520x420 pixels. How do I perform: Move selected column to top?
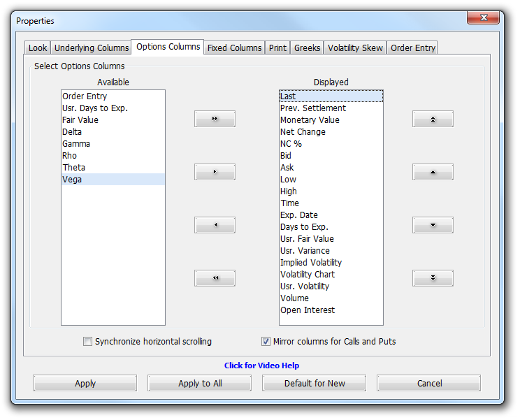(433, 119)
